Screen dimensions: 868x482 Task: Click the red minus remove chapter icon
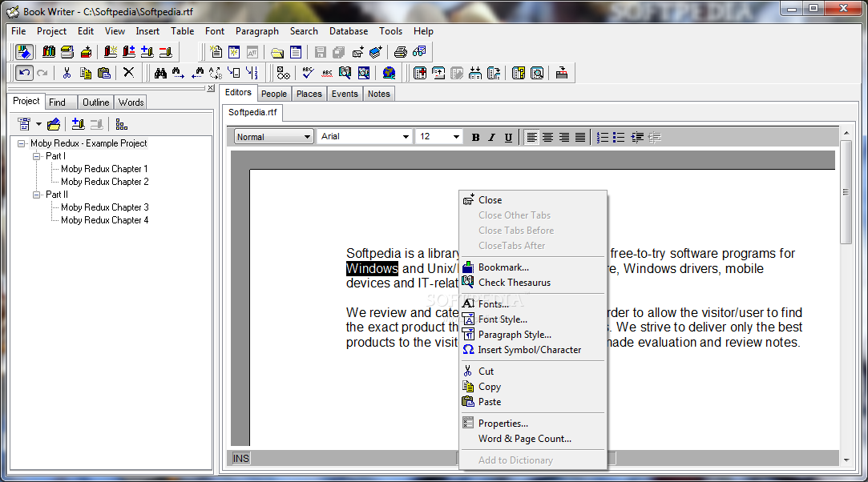166,52
